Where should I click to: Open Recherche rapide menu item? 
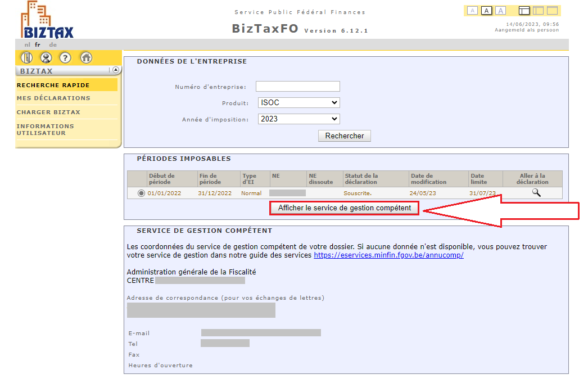coord(67,85)
